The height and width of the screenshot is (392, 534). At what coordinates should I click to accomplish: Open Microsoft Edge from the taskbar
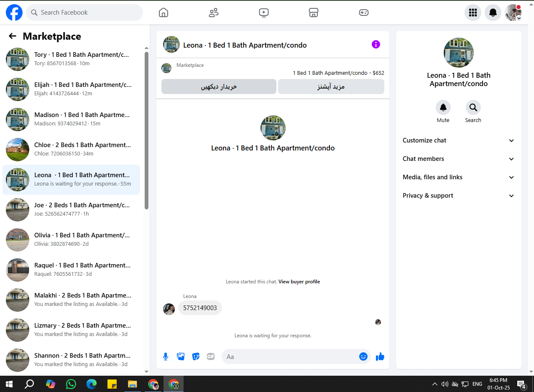92,384
